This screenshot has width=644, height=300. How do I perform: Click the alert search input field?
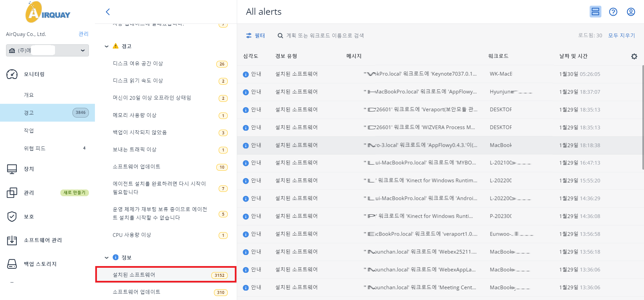tap(325, 36)
